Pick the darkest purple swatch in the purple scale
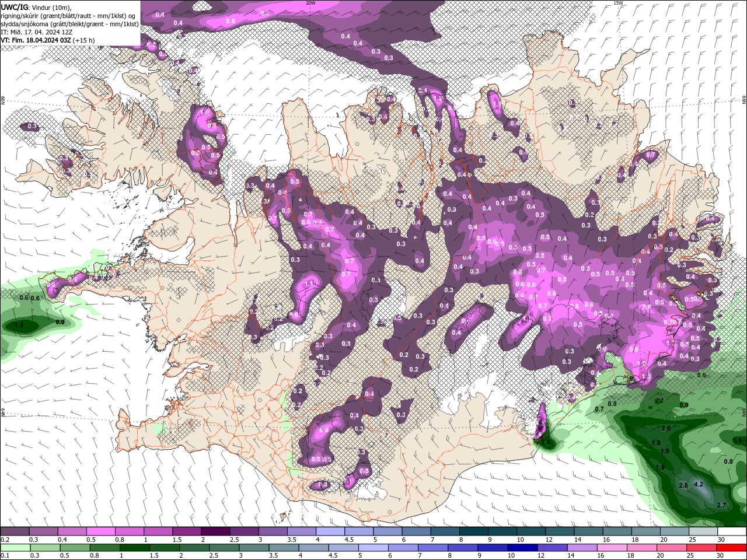Viewport: 747px width, 560px height. click(x=215, y=531)
